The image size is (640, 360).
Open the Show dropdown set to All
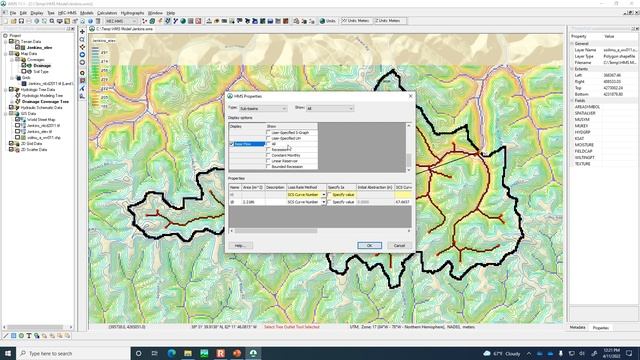coord(330,108)
